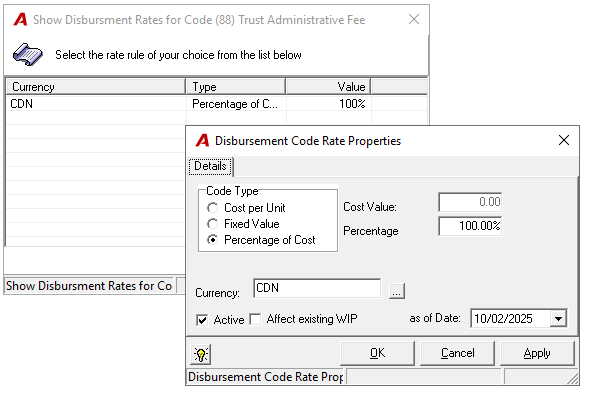Select the Percentage of Cost radio button
The image size is (600, 395).
tap(212, 240)
